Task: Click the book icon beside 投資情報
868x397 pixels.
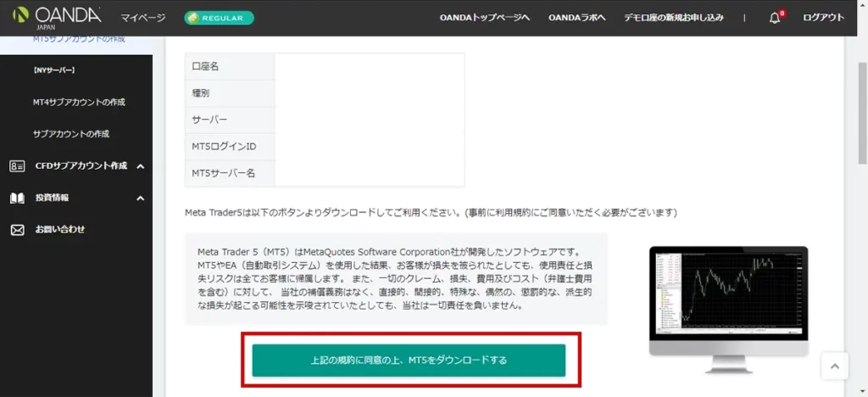Action: click(x=17, y=198)
